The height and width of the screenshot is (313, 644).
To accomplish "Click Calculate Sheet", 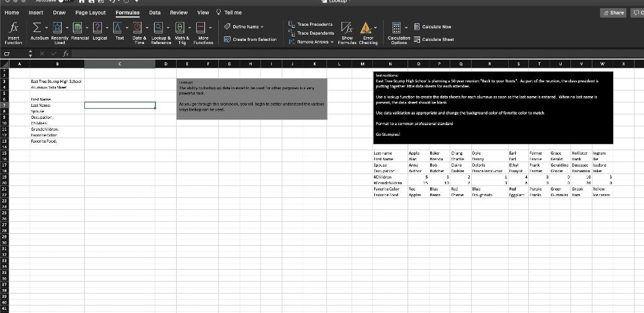I will 434,40.
